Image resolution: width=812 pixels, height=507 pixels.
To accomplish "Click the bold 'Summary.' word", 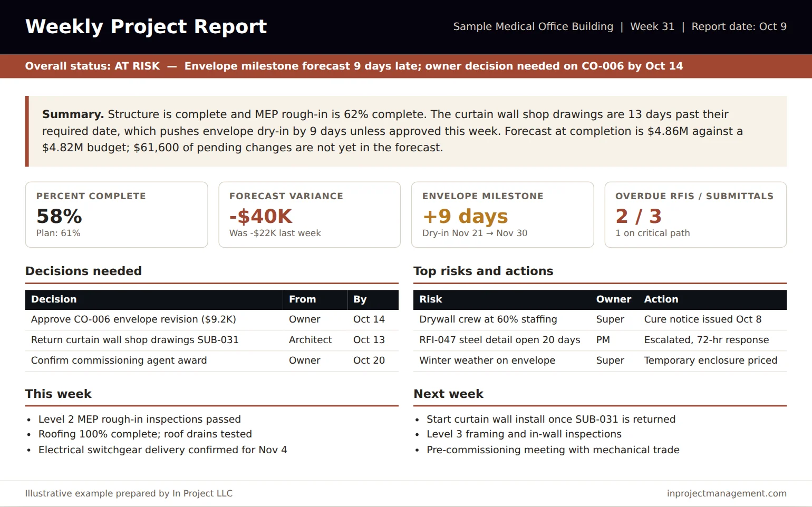I will (x=73, y=114).
